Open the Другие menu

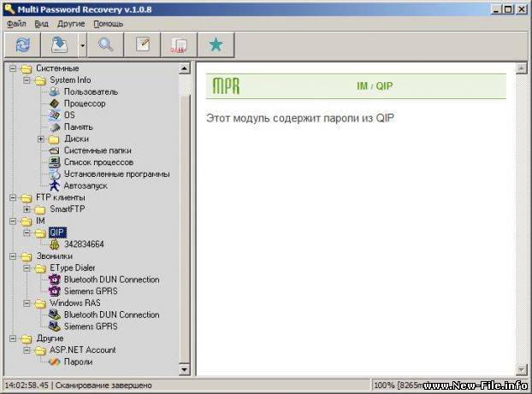tap(71, 24)
